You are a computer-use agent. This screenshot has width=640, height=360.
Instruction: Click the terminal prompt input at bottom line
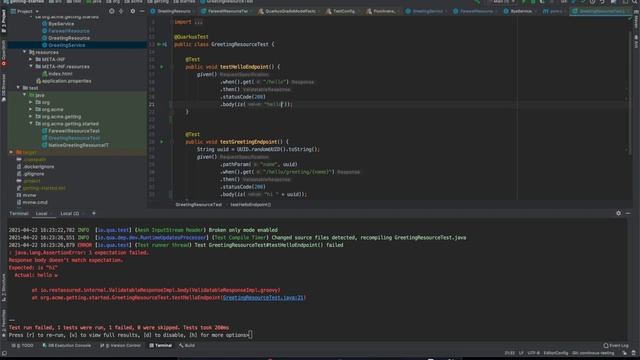pyautogui.click(x=250, y=335)
